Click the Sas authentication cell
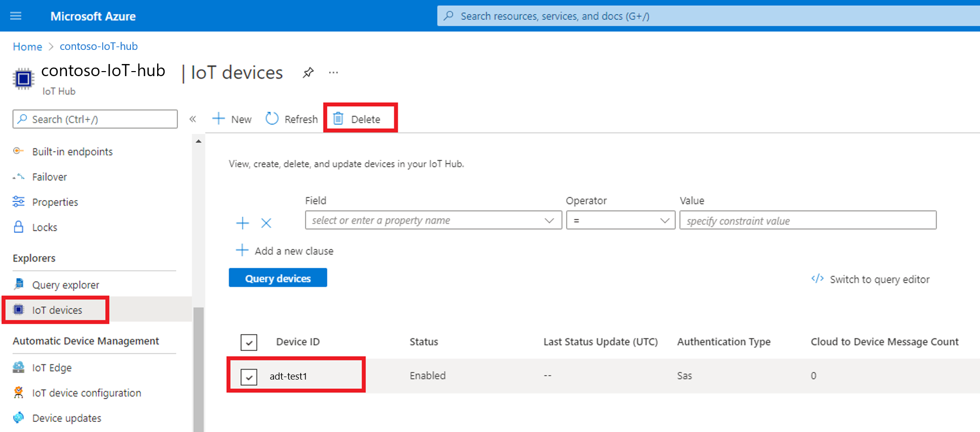This screenshot has width=980, height=432. 684,376
